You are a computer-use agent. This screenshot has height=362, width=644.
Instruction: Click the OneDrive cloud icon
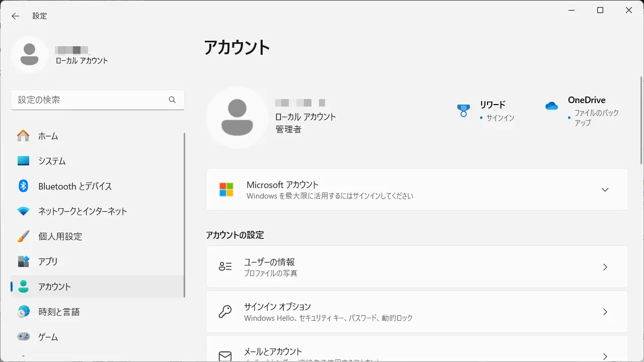(552, 106)
